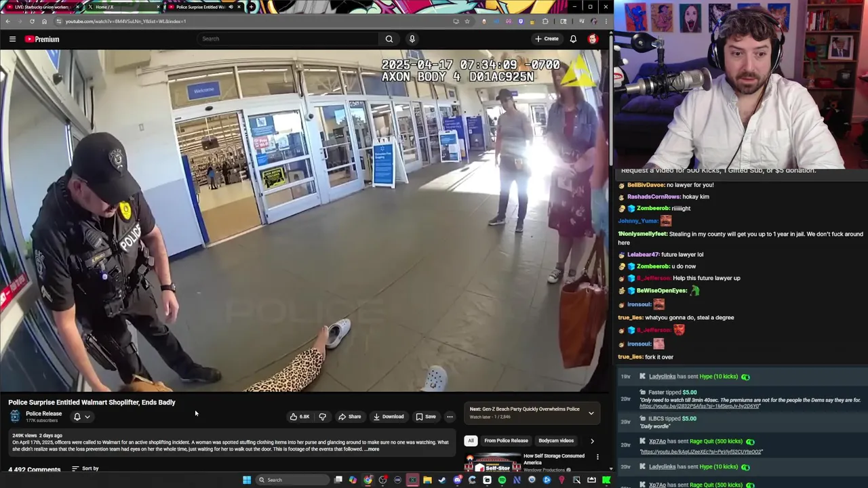Click the How Self Storage video thumbnail
The width and height of the screenshot is (868, 488).
[493, 463]
